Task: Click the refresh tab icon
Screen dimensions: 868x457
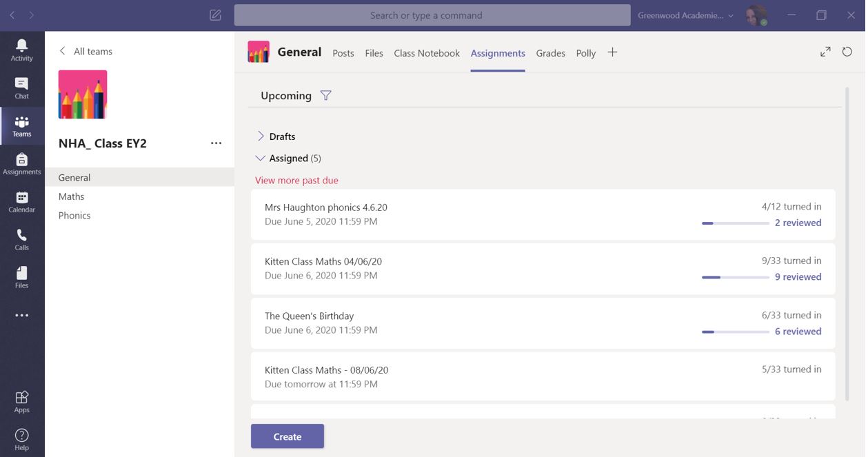Action: click(x=847, y=52)
